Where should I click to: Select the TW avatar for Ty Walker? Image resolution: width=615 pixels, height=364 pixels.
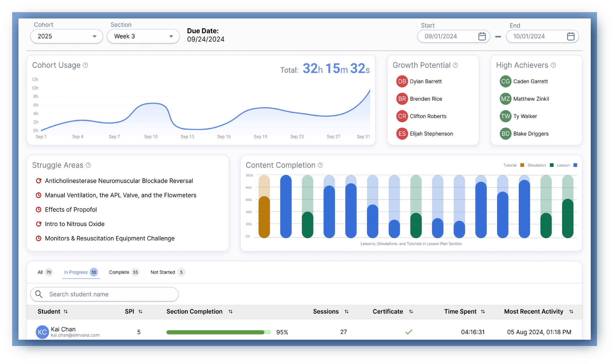click(x=505, y=116)
